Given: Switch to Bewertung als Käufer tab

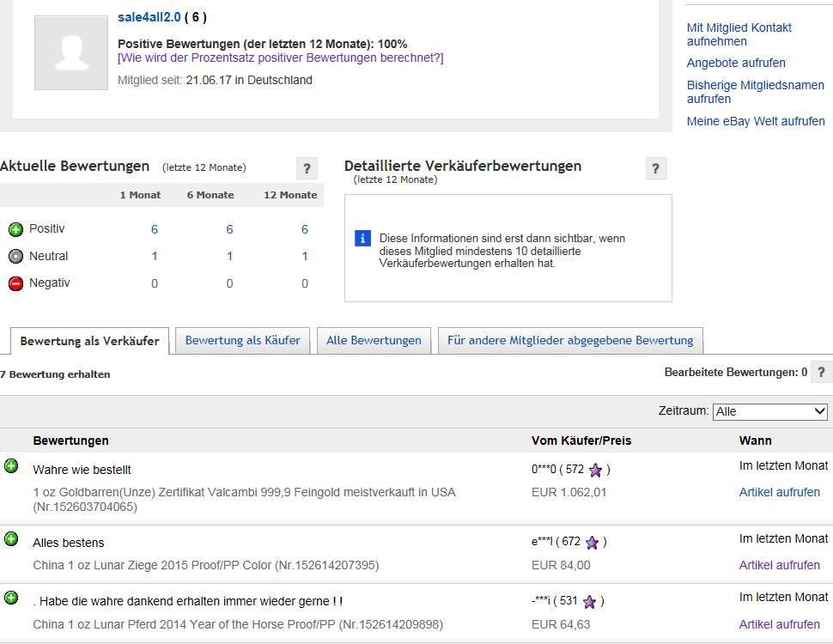Looking at the screenshot, I should [243, 340].
